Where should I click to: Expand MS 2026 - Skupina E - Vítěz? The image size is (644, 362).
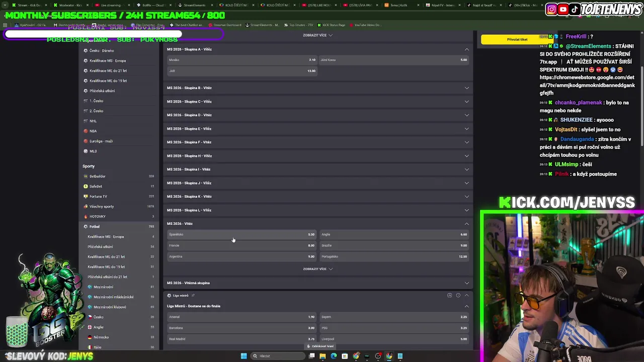[x=467, y=129]
